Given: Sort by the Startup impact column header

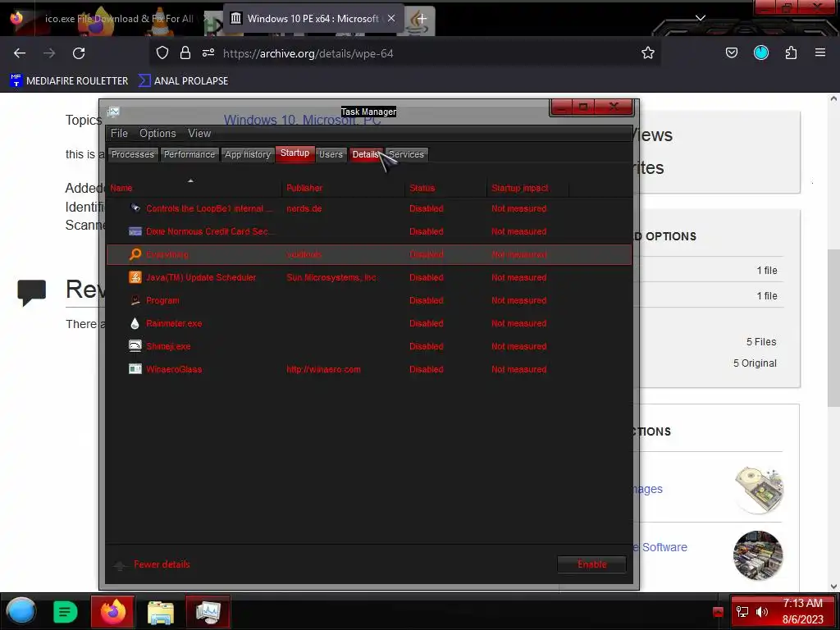Looking at the screenshot, I should click(527, 188).
